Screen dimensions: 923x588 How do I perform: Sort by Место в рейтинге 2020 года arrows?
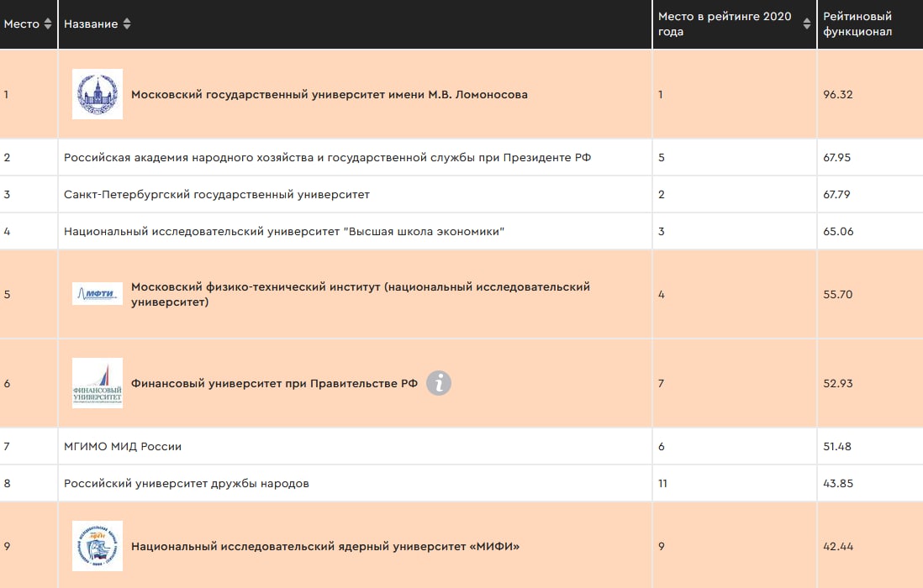[x=807, y=24]
